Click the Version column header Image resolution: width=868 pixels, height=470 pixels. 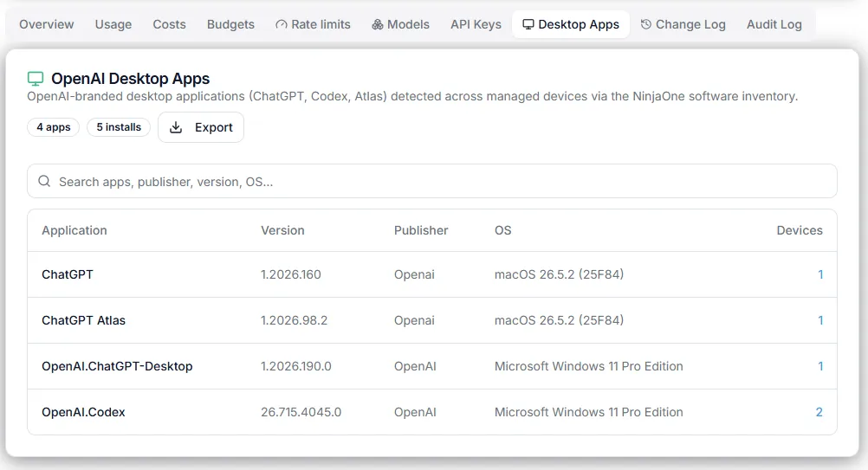point(282,230)
